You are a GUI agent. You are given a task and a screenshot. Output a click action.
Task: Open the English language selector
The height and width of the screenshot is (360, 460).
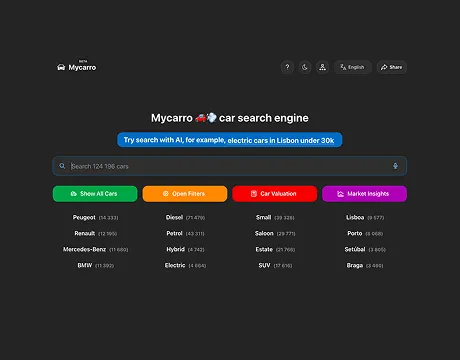[353, 67]
